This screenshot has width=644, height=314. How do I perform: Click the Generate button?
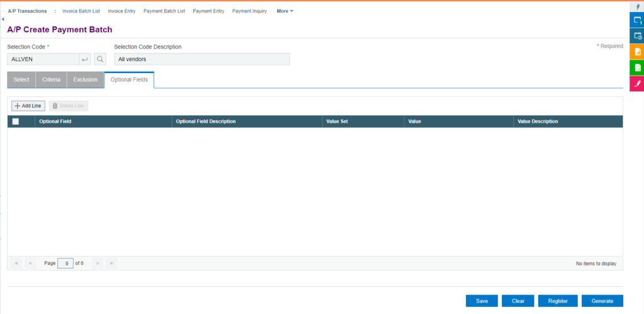[x=602, y=301]
